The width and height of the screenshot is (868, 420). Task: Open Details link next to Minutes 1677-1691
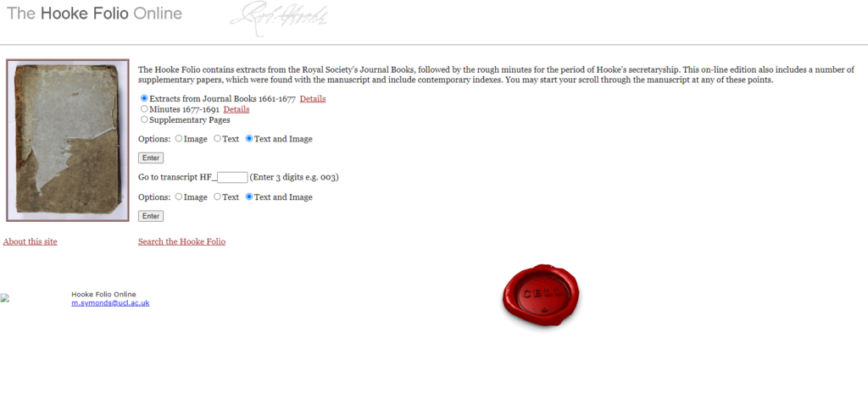pos(236,109)
